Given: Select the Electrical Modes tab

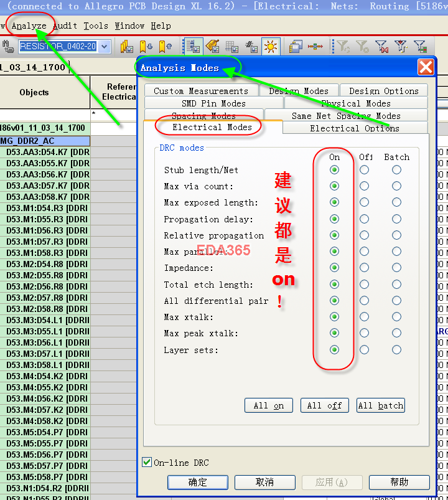Looking at the screenshot, I should tap(212, 127).
